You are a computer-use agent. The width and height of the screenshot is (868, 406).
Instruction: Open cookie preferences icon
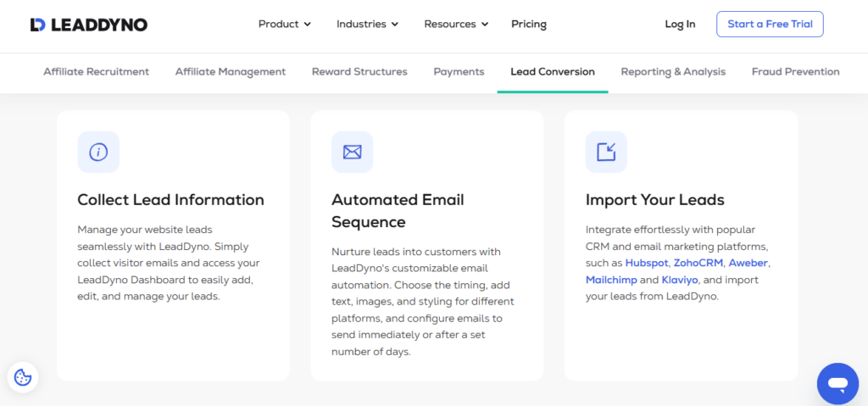point(23,377)
